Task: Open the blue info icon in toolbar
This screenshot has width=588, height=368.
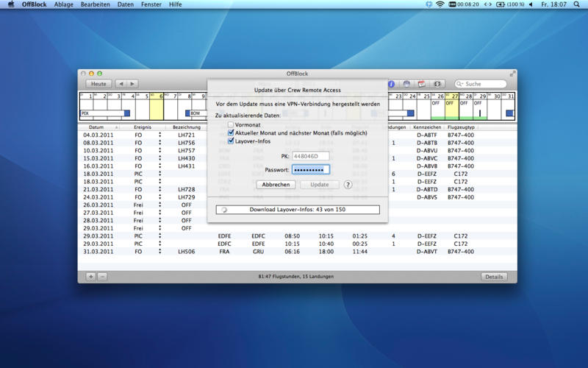Action: click(x=392, y=84)
